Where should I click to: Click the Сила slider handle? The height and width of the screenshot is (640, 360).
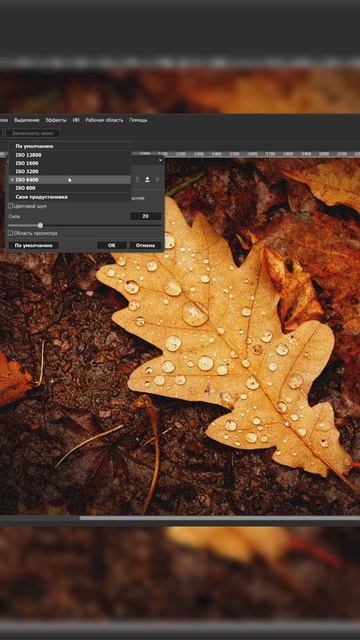(40, 225)
